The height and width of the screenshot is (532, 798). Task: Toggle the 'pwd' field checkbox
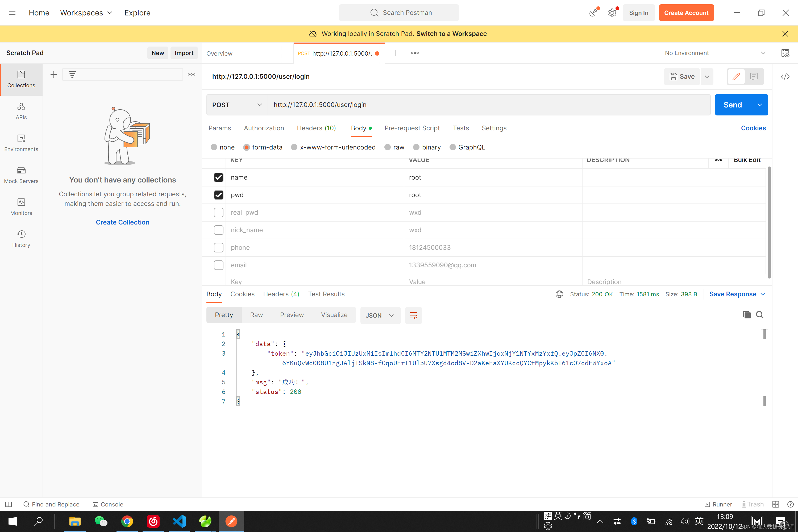click(218, 195)
